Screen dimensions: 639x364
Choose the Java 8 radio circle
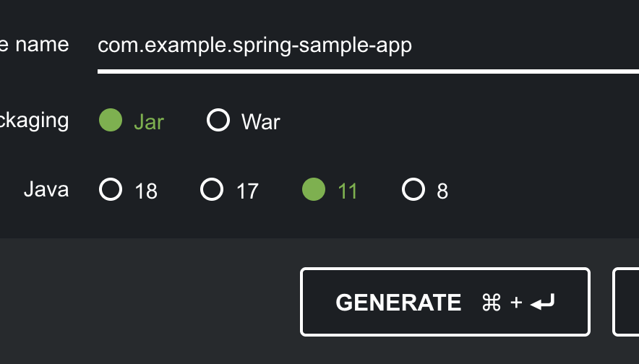tap(413, 190)
